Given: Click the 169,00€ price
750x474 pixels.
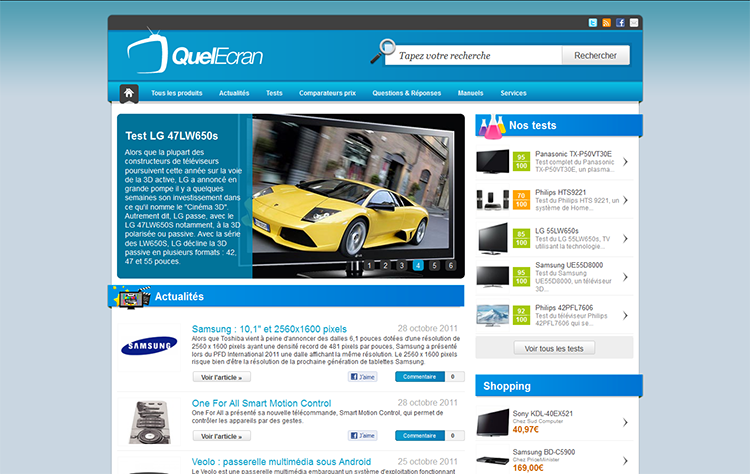Looking at the screenshot, I should (528, 468).
